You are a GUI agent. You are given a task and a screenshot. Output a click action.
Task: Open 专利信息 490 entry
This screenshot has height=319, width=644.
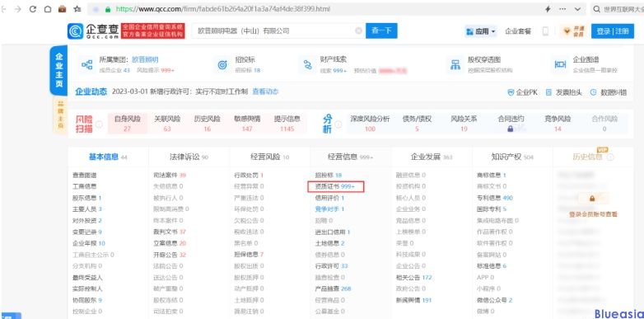click(x=494, y=198)
